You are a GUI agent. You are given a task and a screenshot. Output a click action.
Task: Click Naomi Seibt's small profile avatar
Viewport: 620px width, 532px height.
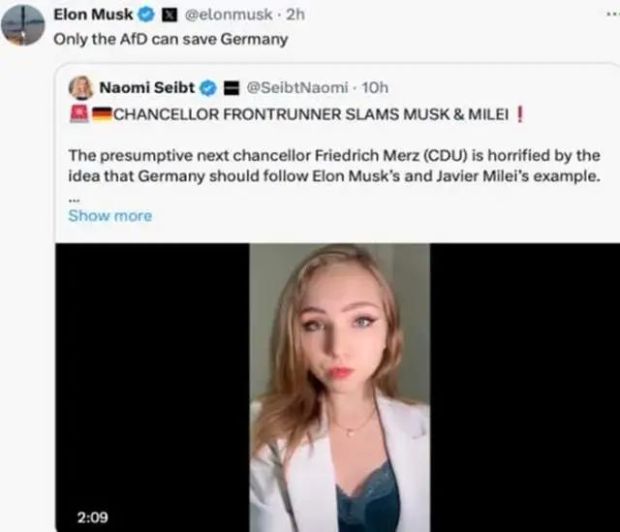tap(81, 88)
